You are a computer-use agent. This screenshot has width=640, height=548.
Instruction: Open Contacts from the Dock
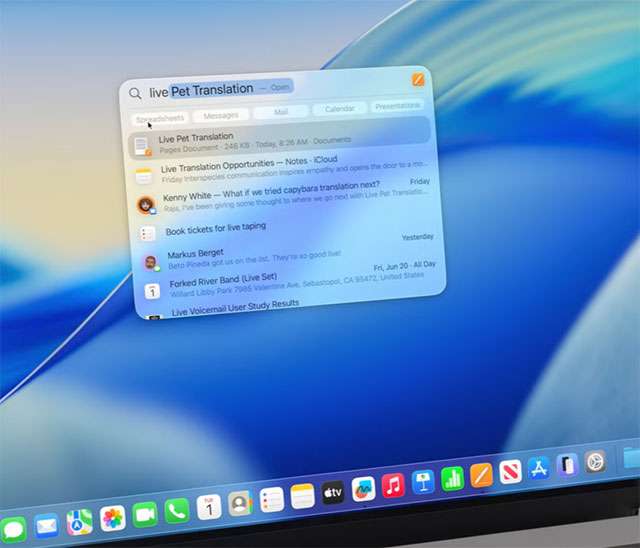[240, 504]
